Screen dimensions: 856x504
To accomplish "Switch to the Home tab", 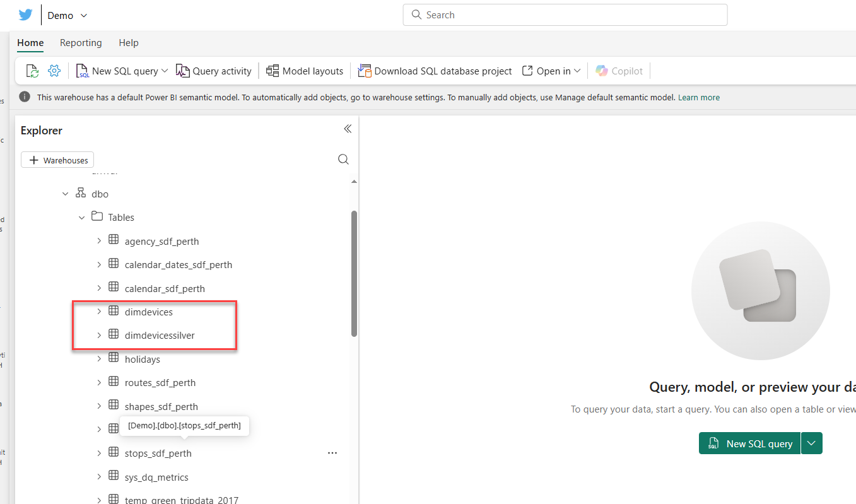I will tap(30, 43).
